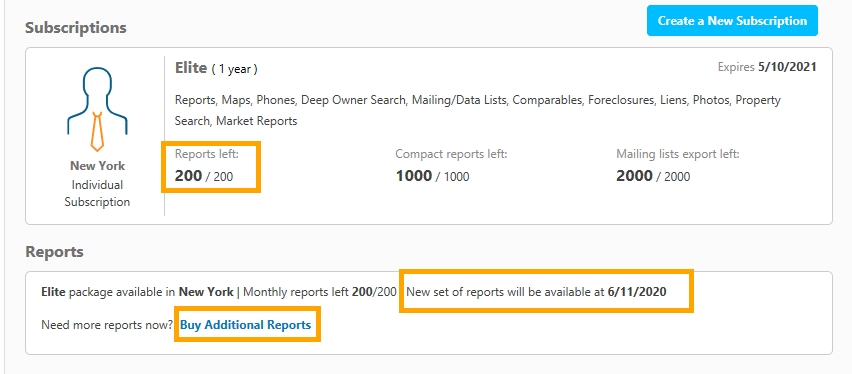Viewport: 852px width, 374px height.
Task: Click the 'Compact reports left:' label
Action: pos(451,154)
